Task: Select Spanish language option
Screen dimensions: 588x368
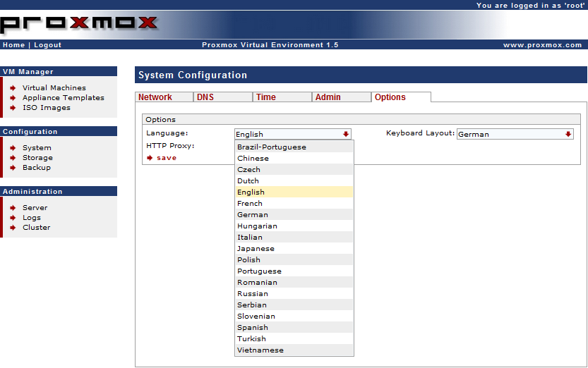Action: 294,327
